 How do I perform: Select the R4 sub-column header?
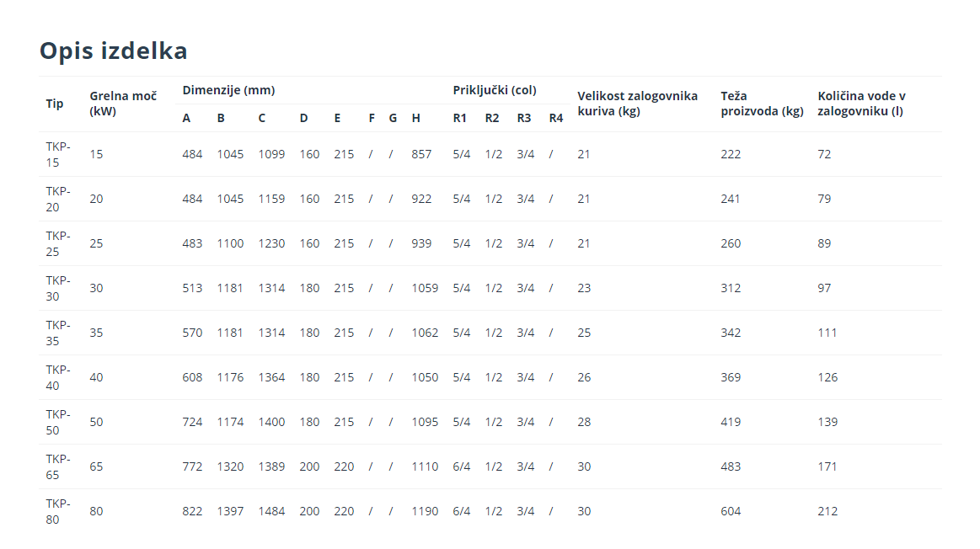(556, 118)
